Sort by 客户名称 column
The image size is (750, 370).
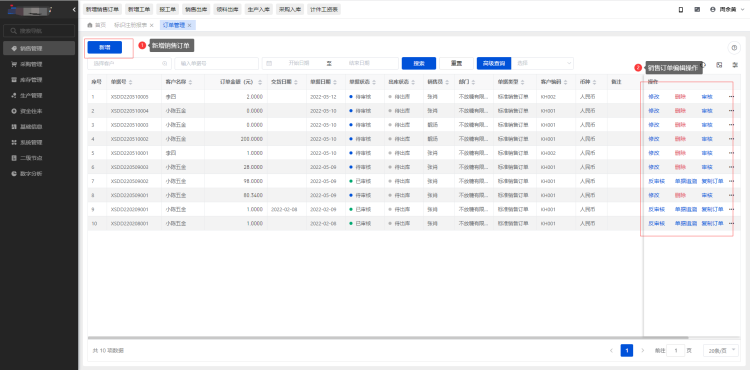pyautogui.click(x=190, y=82)
